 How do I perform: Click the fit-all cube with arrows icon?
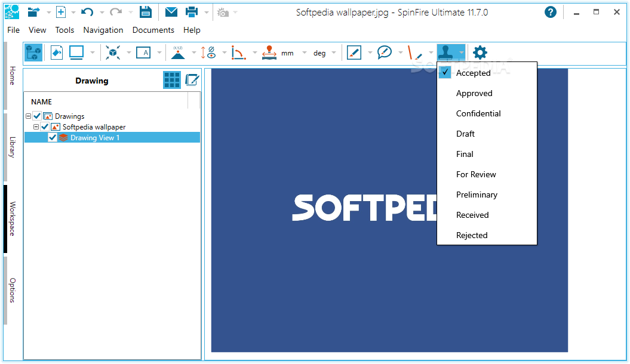coord(113,53)
